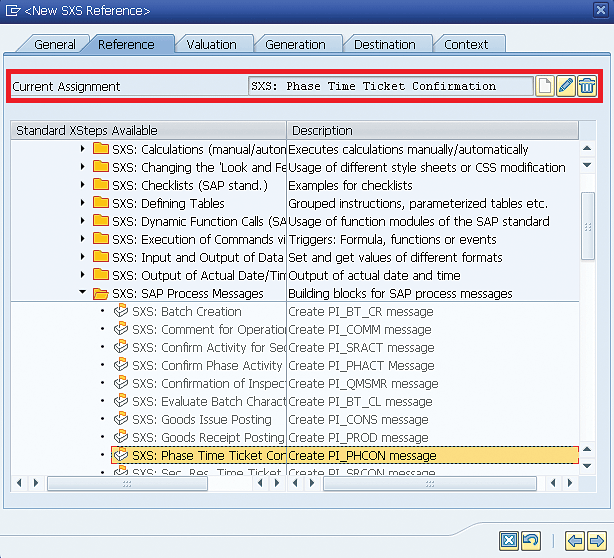Click the Current Assignment text field
This screenshot has width=614, height=558.
[x=390, y=86]
